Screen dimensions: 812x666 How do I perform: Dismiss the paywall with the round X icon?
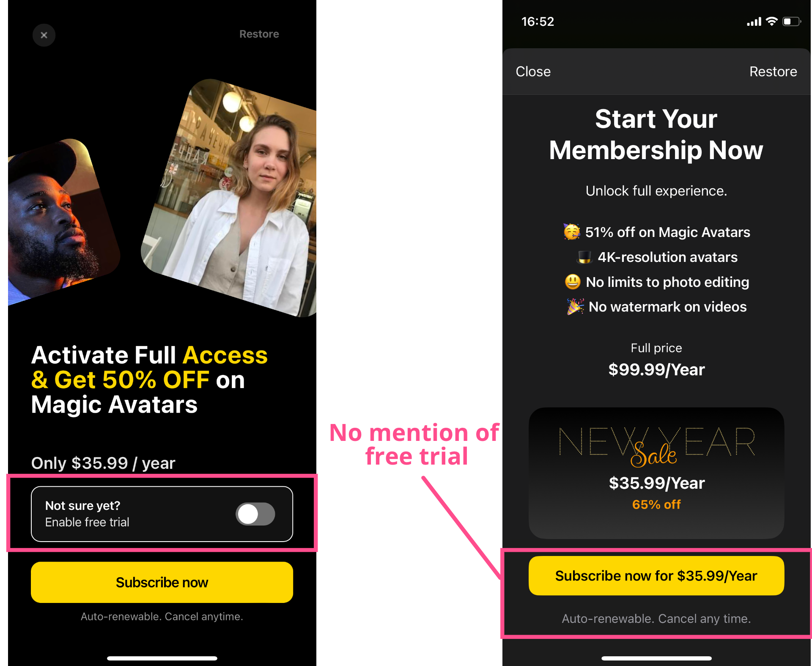(x=44, y=35)
